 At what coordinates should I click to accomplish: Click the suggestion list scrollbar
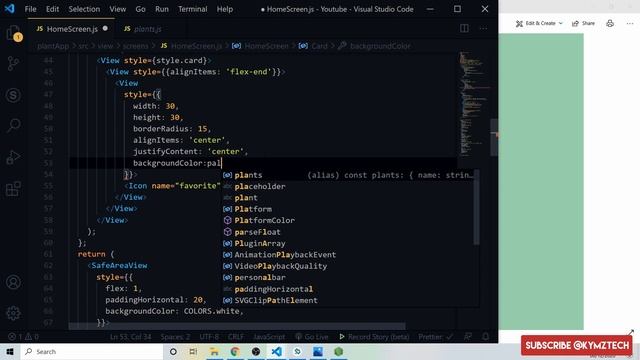(x=476, y=207)
